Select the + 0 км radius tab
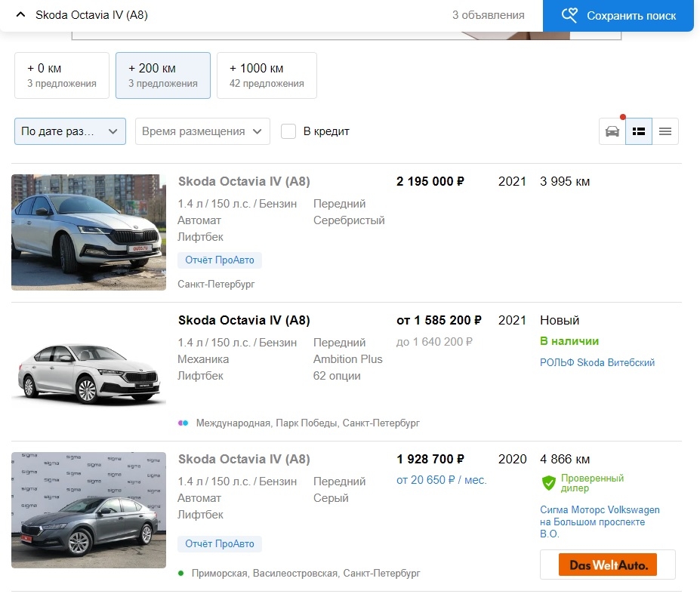 [x=62, y=75]
